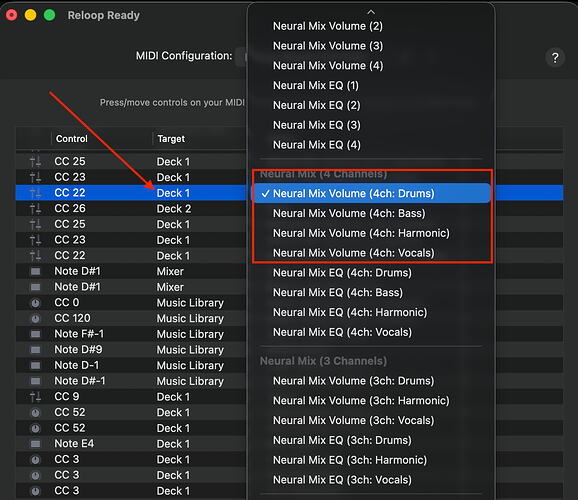Click the knob icon next to CC 0
Image resolution: width=578 pixels, height=500 pixels.
coord(35,303)
